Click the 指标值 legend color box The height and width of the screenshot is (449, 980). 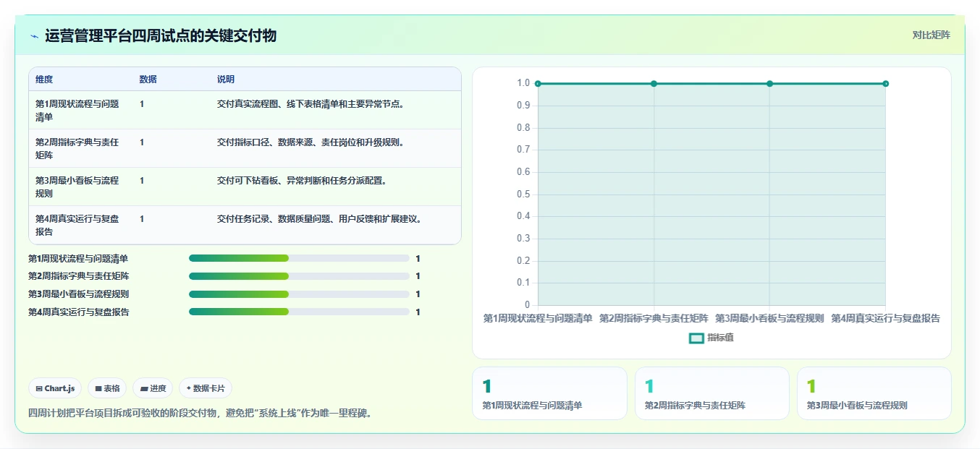click(696, 338)
